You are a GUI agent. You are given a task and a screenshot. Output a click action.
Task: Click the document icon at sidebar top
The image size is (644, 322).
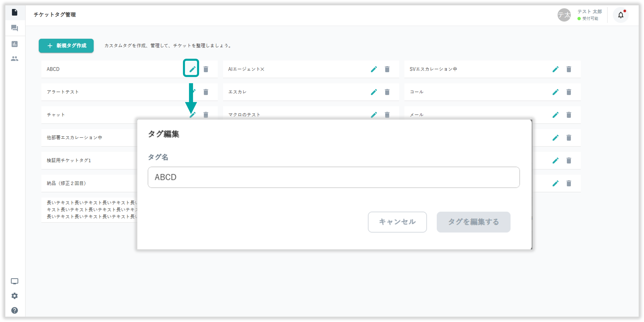point(15,12)
